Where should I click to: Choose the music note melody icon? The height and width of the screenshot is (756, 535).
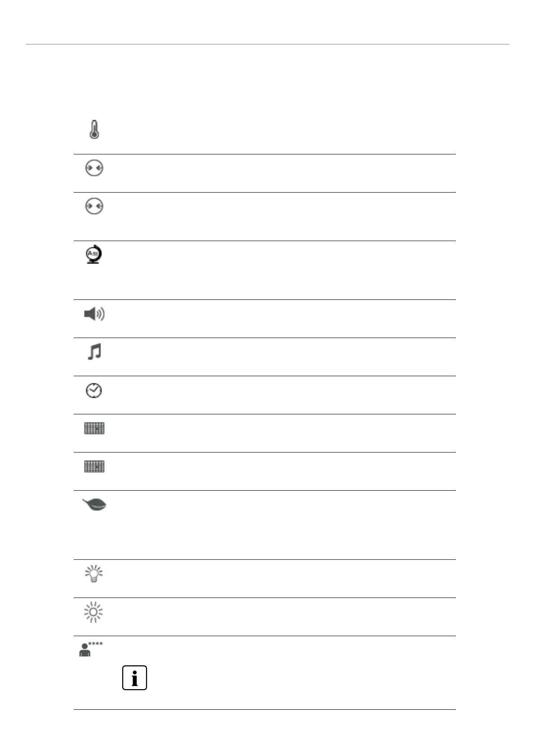94,352
